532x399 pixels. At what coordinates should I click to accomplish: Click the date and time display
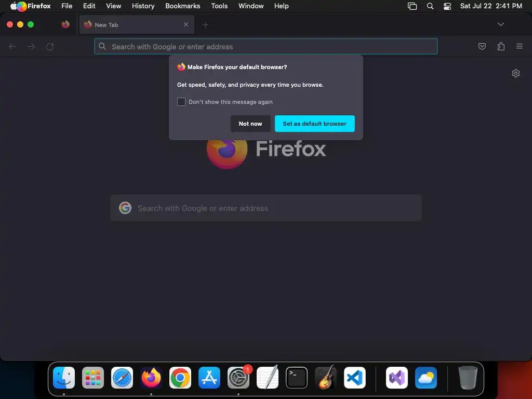pyautogui.click(x=491, y=6)
